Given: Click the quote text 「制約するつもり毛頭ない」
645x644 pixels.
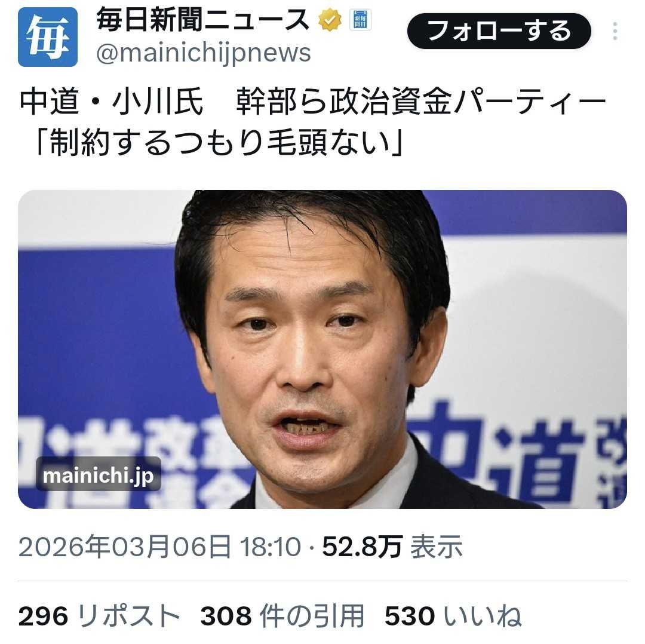Looking at the screenshot, I should coord(219,143).
